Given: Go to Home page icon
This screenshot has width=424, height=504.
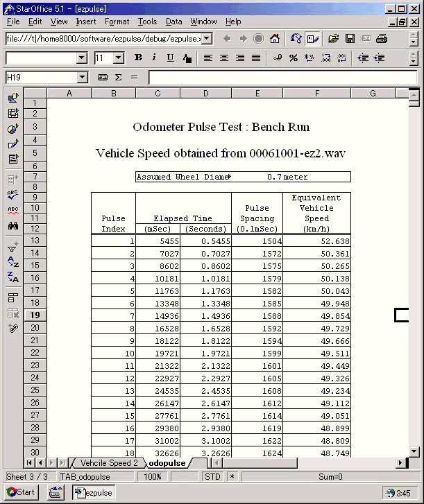Looking at the screenshot, I should click(x=275, y=39).
